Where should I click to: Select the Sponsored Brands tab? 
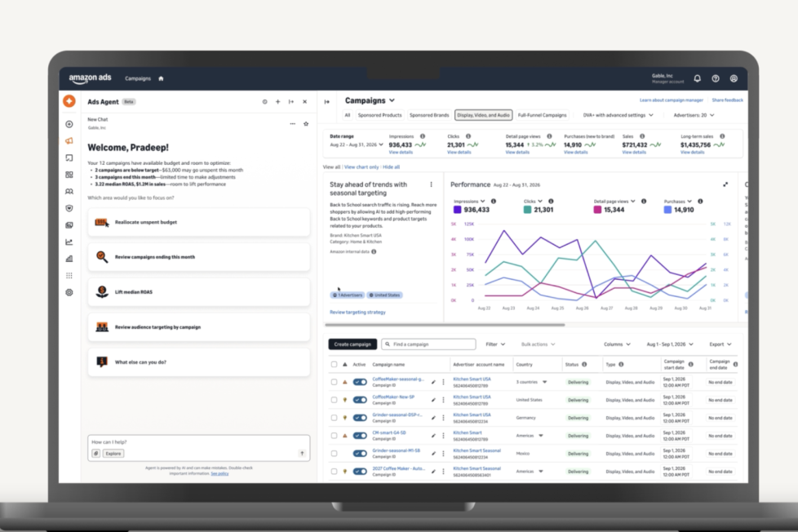pyautogui.click(x=429, y=115)
